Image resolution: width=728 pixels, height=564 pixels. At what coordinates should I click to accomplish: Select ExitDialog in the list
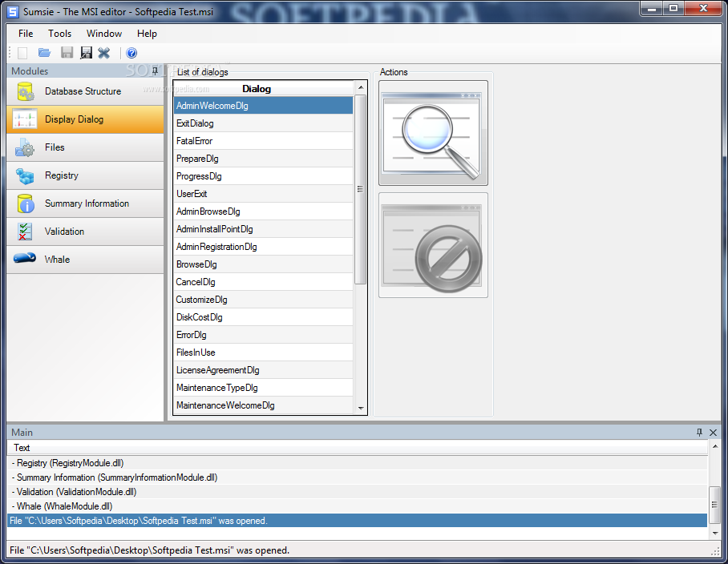coord(263,123)
